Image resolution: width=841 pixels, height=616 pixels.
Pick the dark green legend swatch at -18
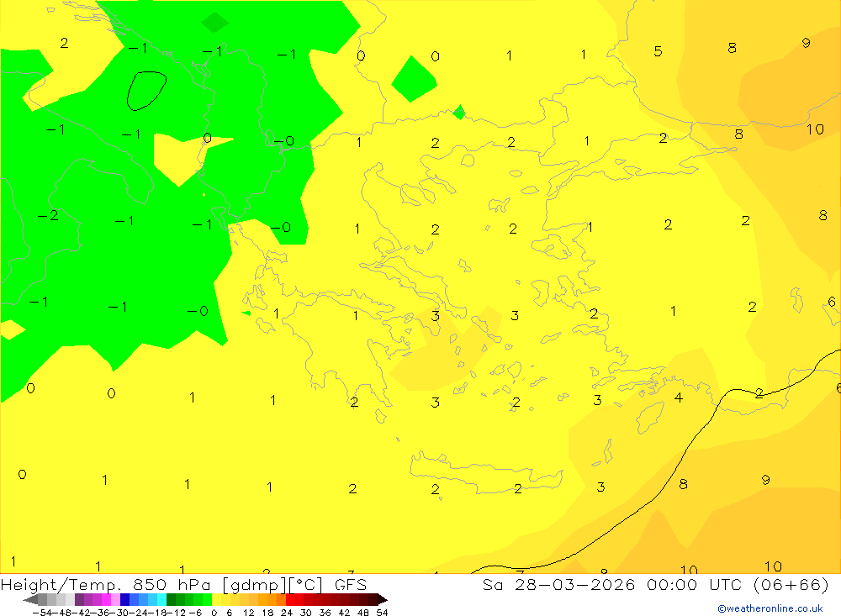pos(171,600)
